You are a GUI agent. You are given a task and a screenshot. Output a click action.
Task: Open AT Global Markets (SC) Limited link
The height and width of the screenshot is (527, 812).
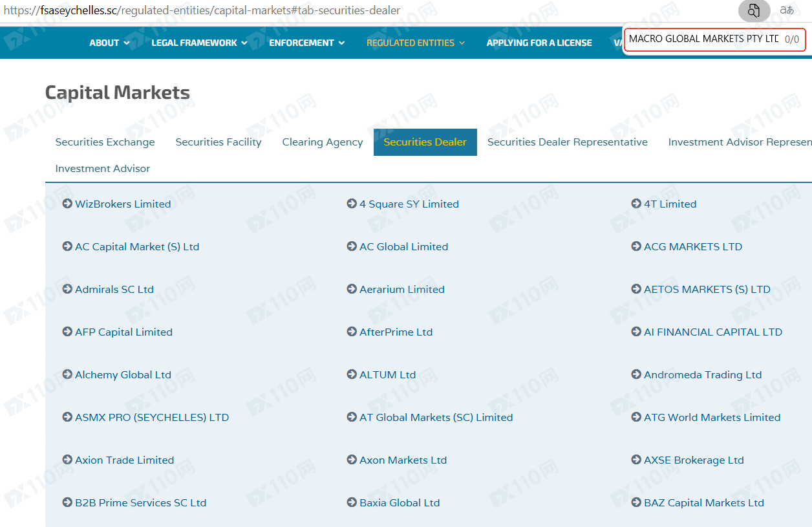436,417
